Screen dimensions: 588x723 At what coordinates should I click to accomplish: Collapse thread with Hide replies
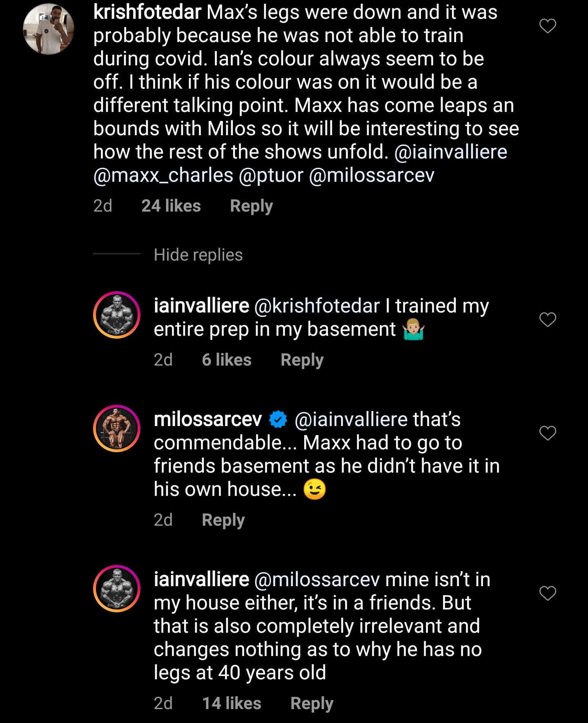(198, 255)
